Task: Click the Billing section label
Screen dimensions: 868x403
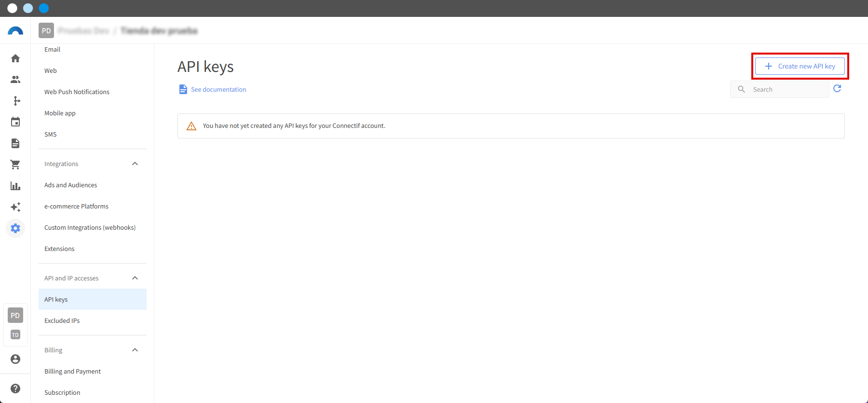Action: [54, 350]
